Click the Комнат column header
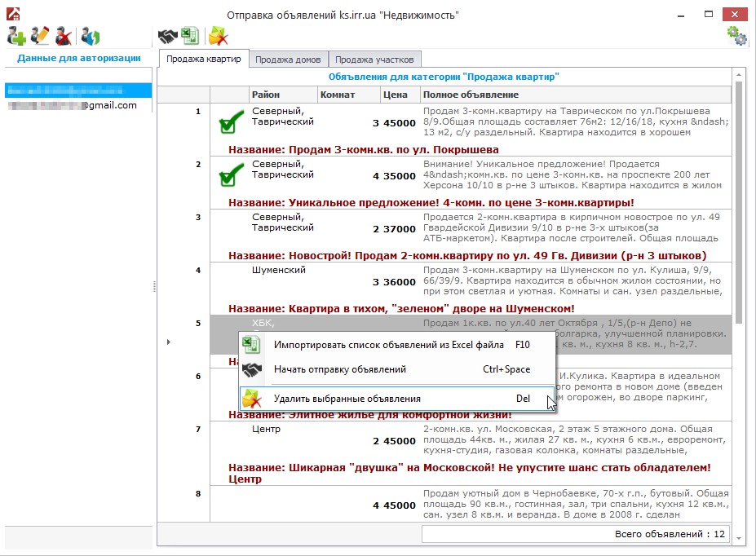Screen dimensions: 756x556 click(348, 95)
